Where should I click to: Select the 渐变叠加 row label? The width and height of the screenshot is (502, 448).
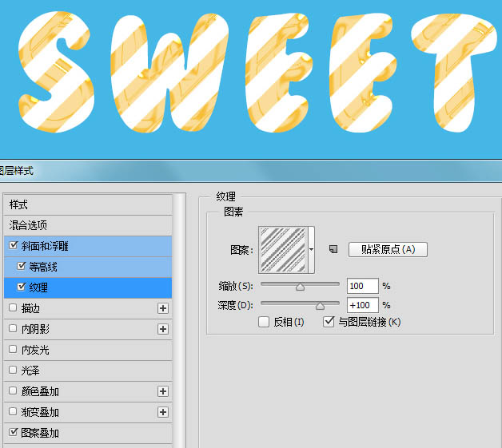40,413
